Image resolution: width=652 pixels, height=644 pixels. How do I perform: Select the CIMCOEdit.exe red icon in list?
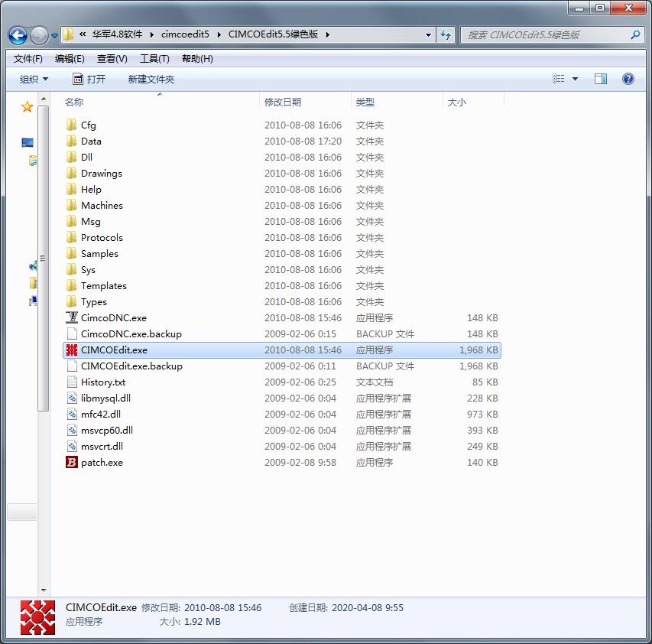point(72,350)
